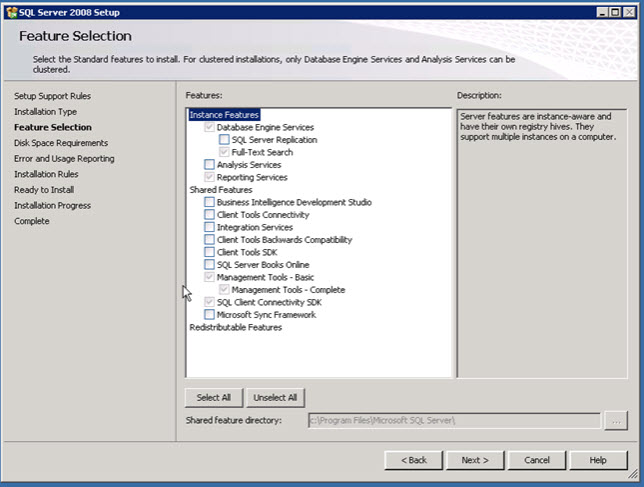Open Help for Feature Selection
The width and height of the screenshot is (644, 487).
click(598, 460)
